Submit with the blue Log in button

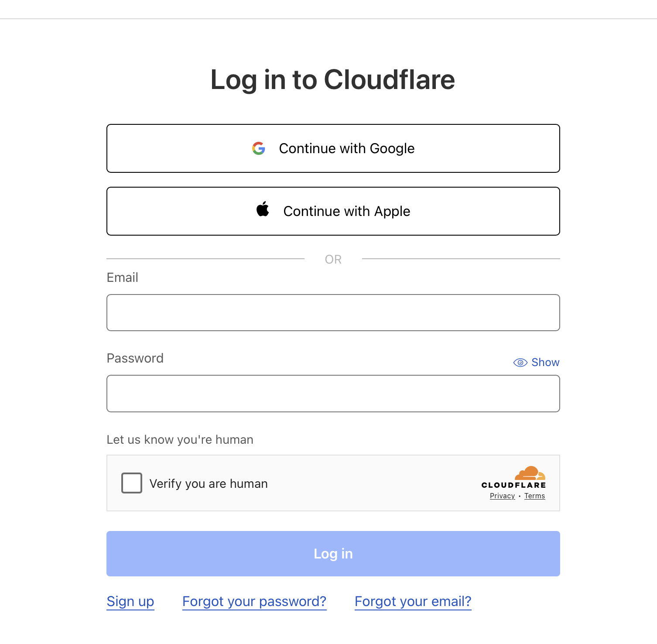(333, 554)
